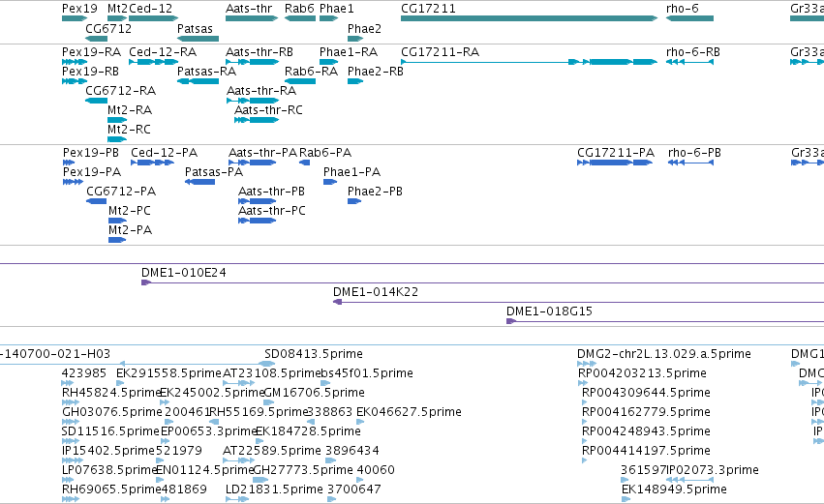Click transcript Phae2-RB
Viewport: 824px width, 504px height.
click(x=376, y=72)
